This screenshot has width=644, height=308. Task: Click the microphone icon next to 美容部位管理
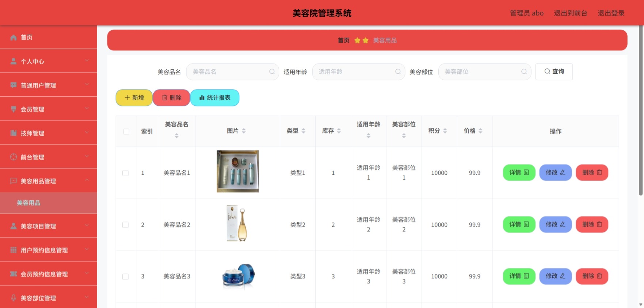tap(14, 298)
